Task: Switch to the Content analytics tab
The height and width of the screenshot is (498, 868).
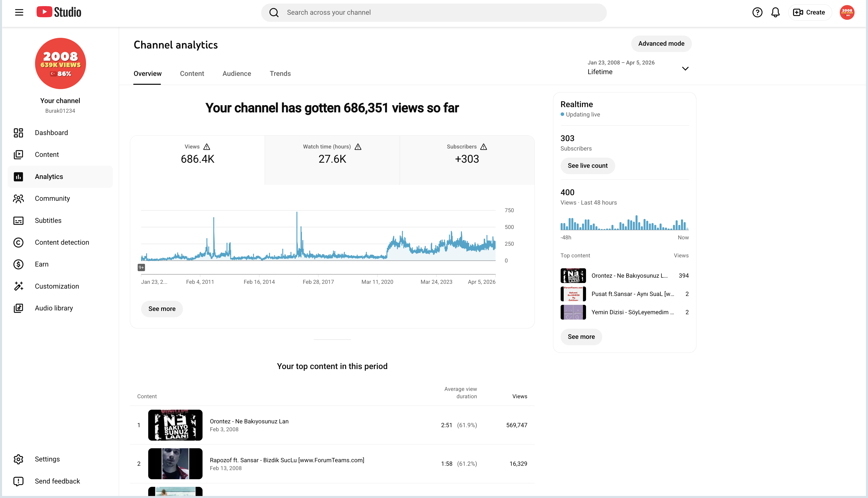Action: 192,74
